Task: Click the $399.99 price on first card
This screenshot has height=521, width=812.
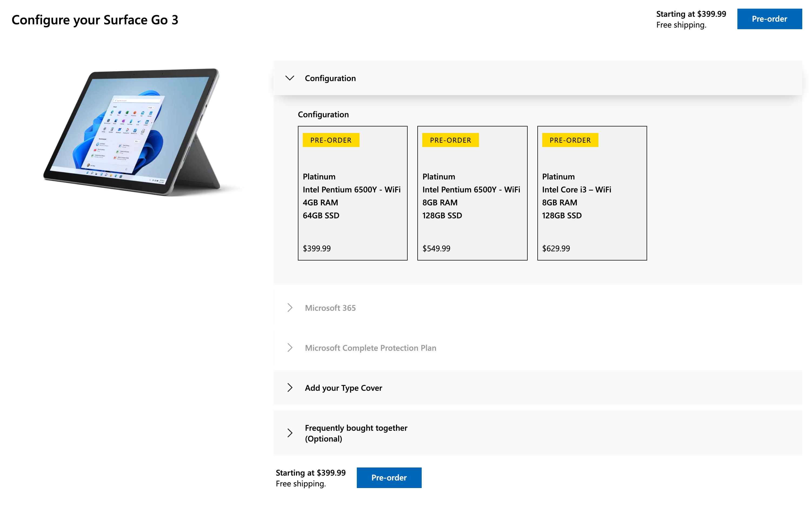Action: (x=317, y=248)
